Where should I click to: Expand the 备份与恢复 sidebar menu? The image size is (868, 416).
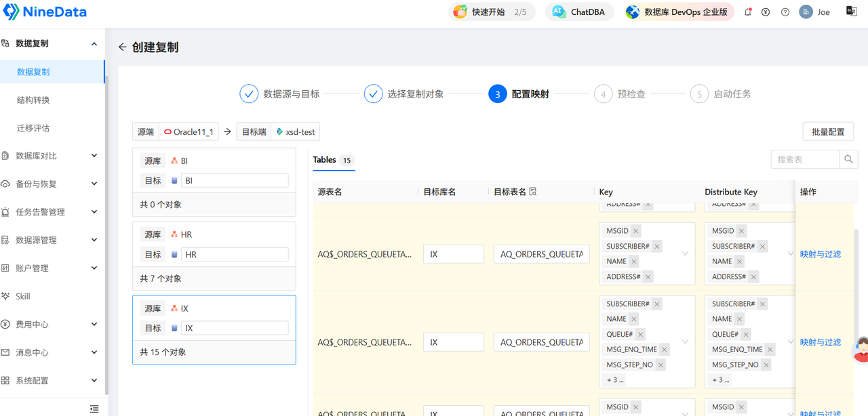(x=52, y=184)
